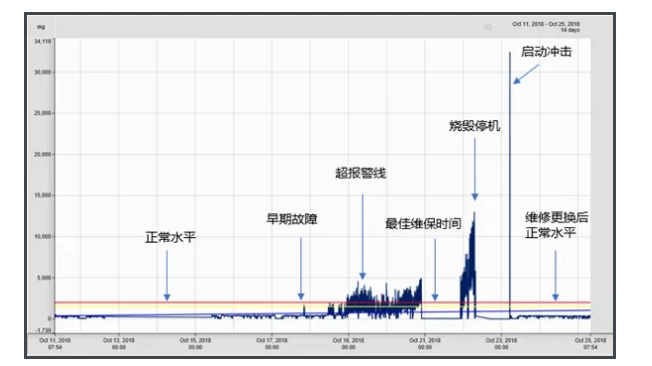Select the 维修更换后 正常水平 label
652x366 pixels.
click(x=556, y=225)
